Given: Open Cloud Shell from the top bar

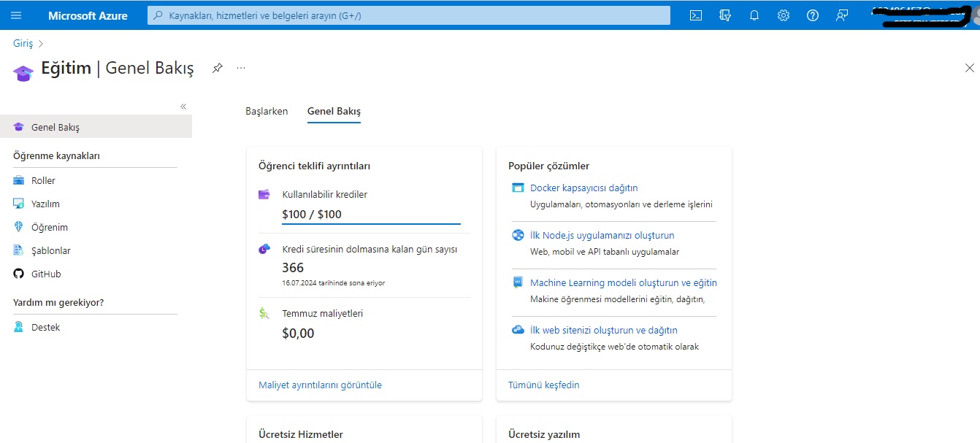Looking at the screenshot, I should pos(696,15).
